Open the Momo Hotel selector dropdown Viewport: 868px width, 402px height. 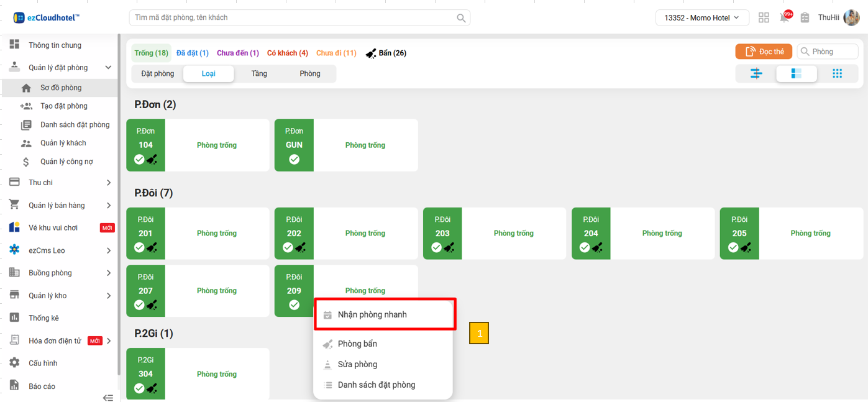click(x=701, y=17)
